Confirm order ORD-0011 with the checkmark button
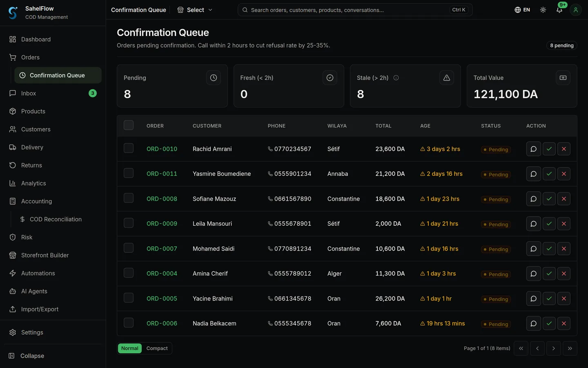The image size is (588, 368). pyautogui.click(x=549, y=174)
